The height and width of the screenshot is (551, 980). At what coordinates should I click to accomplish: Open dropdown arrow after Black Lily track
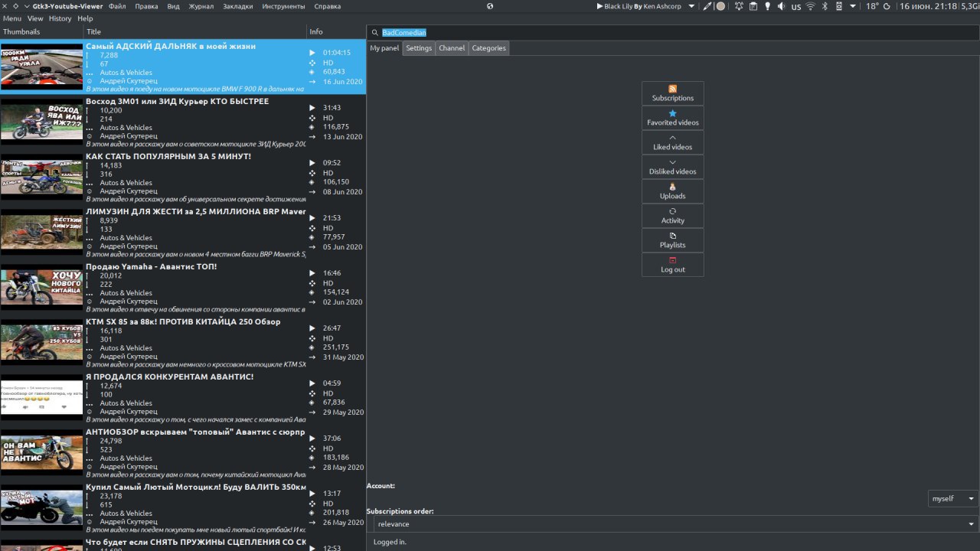pos(691,6)
